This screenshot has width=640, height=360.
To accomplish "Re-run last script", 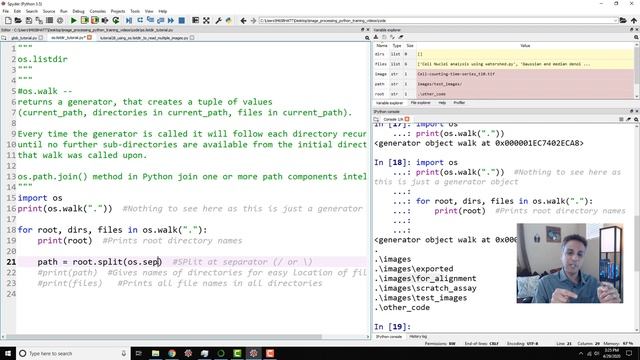I will [116, 20].
